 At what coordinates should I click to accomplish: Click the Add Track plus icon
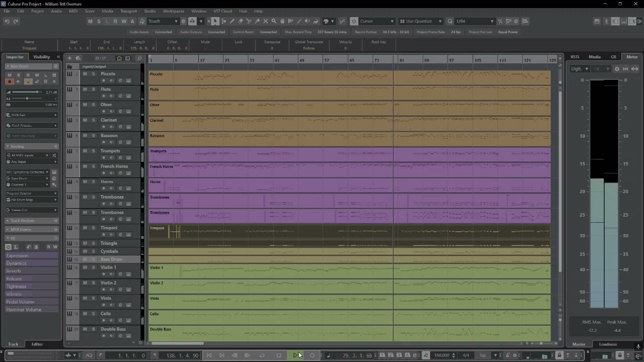coord(70,58)
